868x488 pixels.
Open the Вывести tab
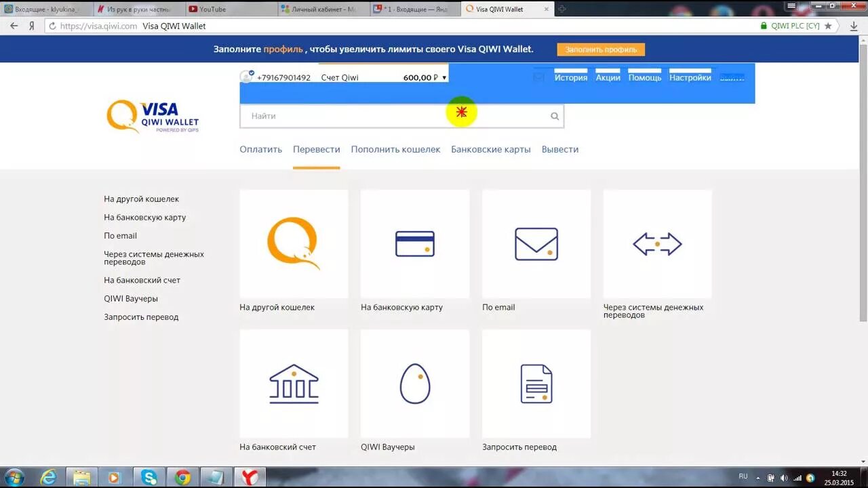pyautogui.click(x=560, y=149)
